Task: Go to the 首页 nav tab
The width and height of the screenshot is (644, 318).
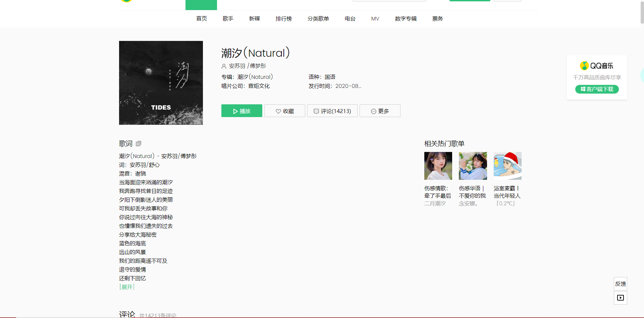Action: 202,19
